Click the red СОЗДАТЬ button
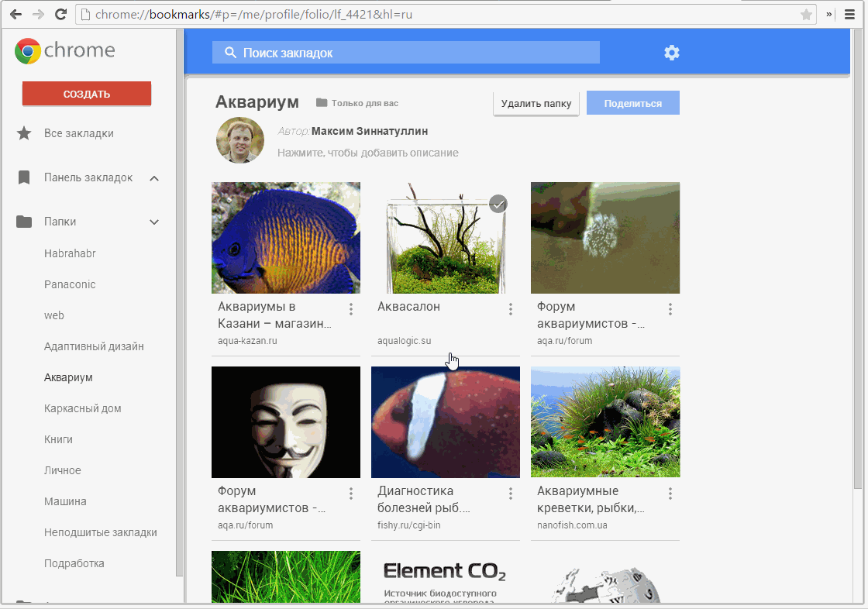This screenshot has width=868, height=609. click(86, 94)
